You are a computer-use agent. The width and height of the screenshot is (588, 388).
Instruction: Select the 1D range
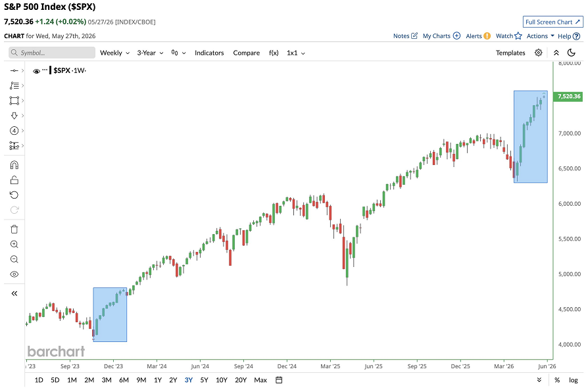coord(39,380)
